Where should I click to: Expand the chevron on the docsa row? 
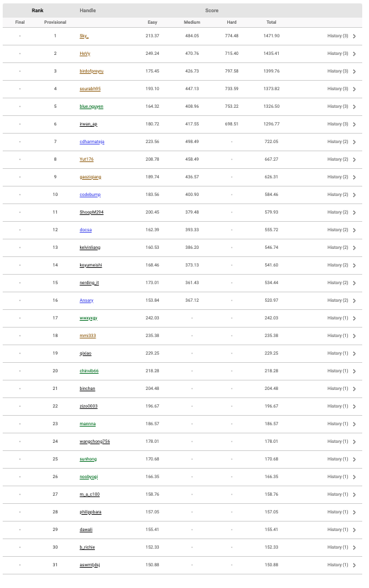coord(354,231)
